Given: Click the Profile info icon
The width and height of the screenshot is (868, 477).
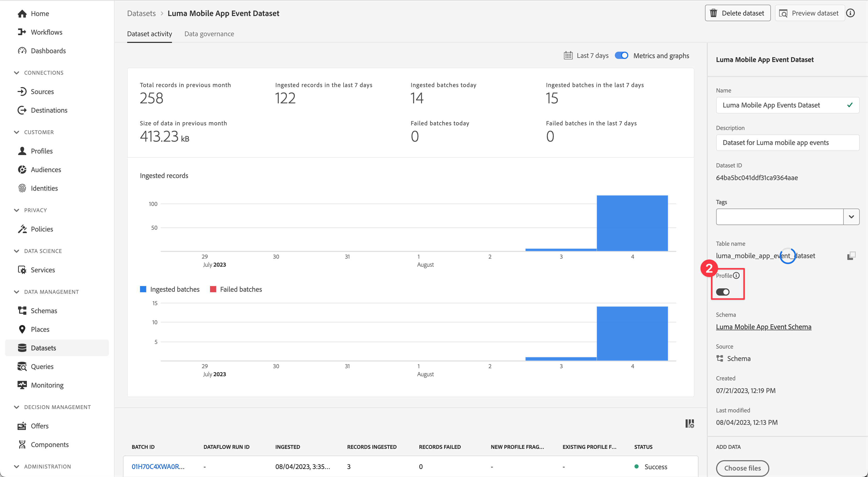Looking at the screenshot, I should 737,275.
